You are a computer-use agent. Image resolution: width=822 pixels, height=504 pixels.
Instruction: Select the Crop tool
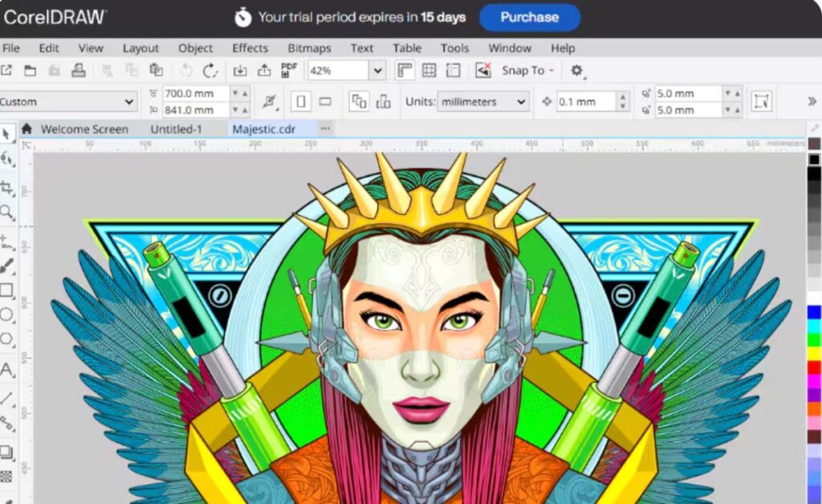click(x=6, y=187)
